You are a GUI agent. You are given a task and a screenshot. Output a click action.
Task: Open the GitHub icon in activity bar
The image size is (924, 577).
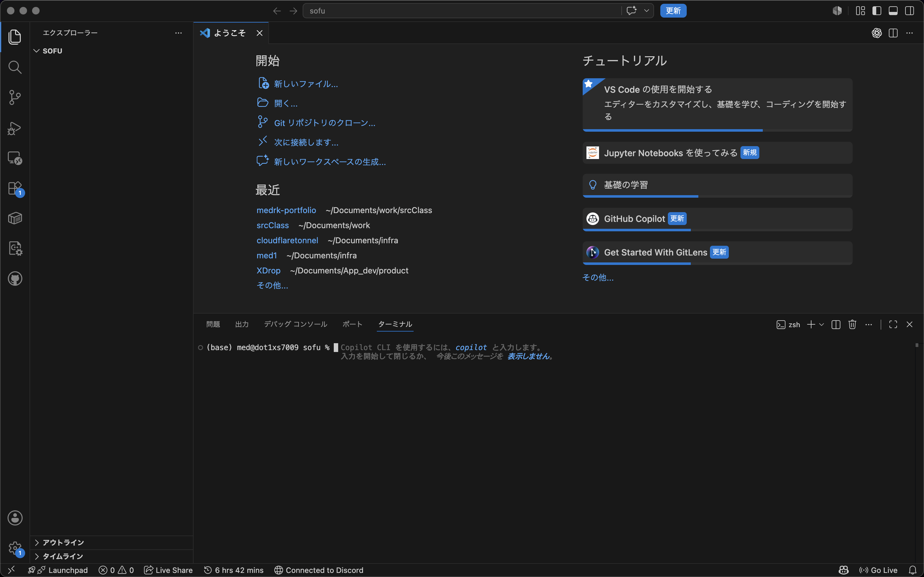tap(15, 278)
